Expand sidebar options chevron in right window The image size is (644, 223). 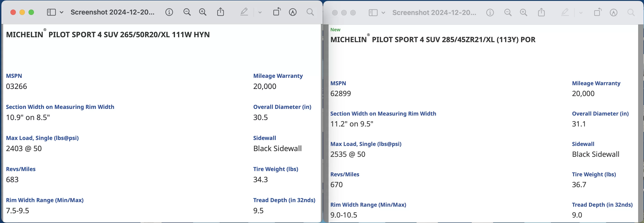click(383, 13)
